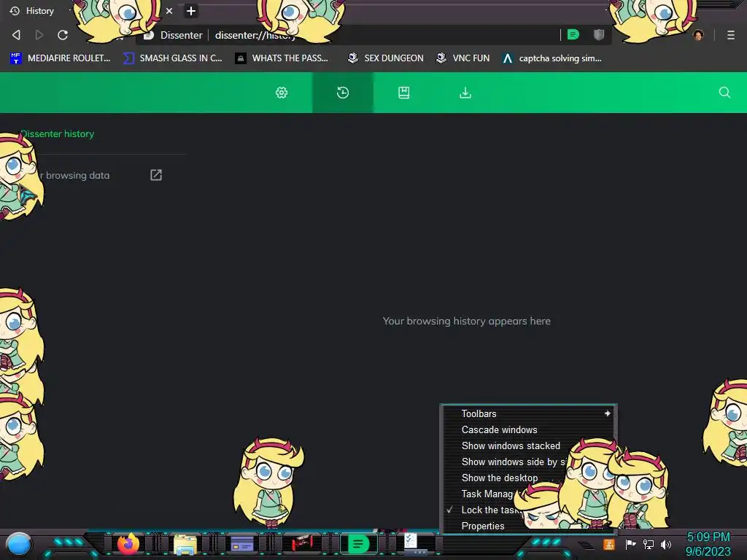The image size is (747, 560).
Task: Open File Explorer from the taskbar
Action: click(x=185, y=544)
